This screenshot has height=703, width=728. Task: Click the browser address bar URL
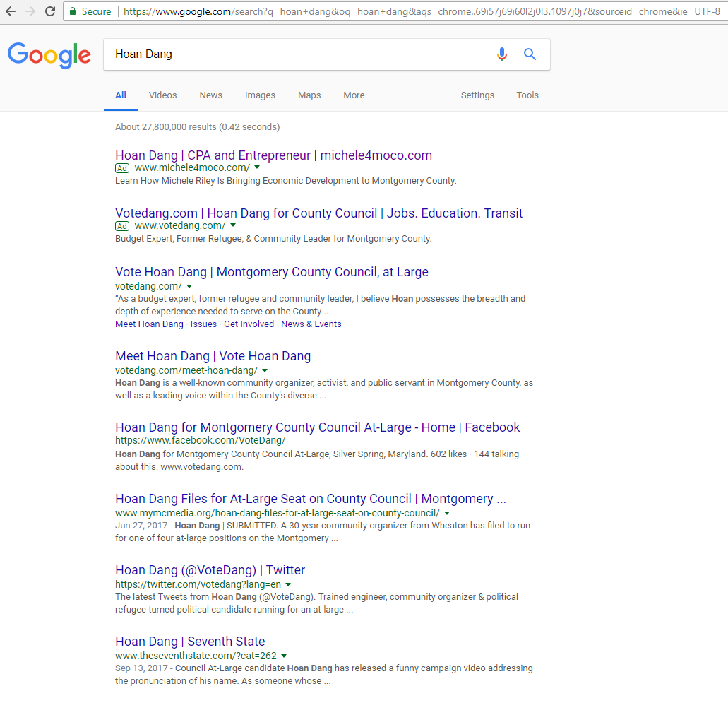422,11
